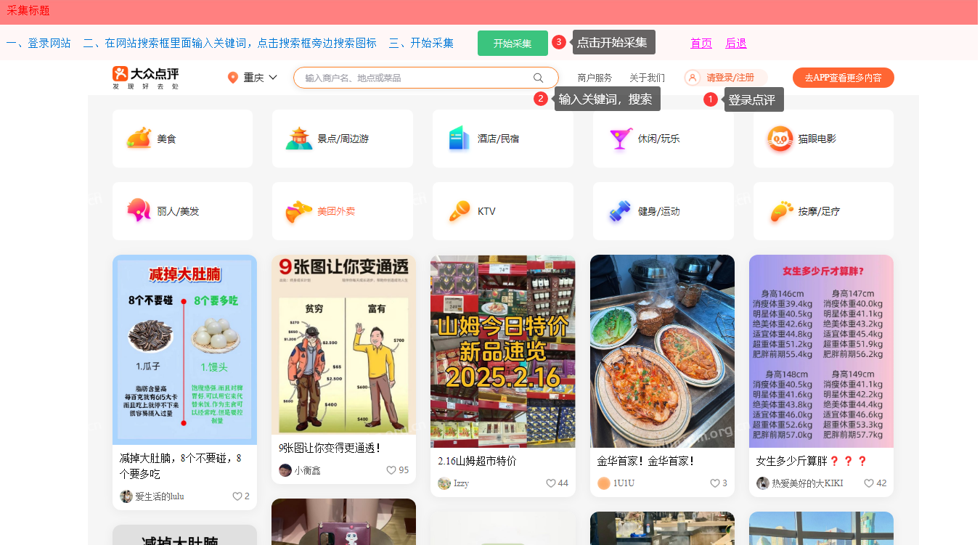Click avatar of 小衡鑫

(x=285, y=470)
